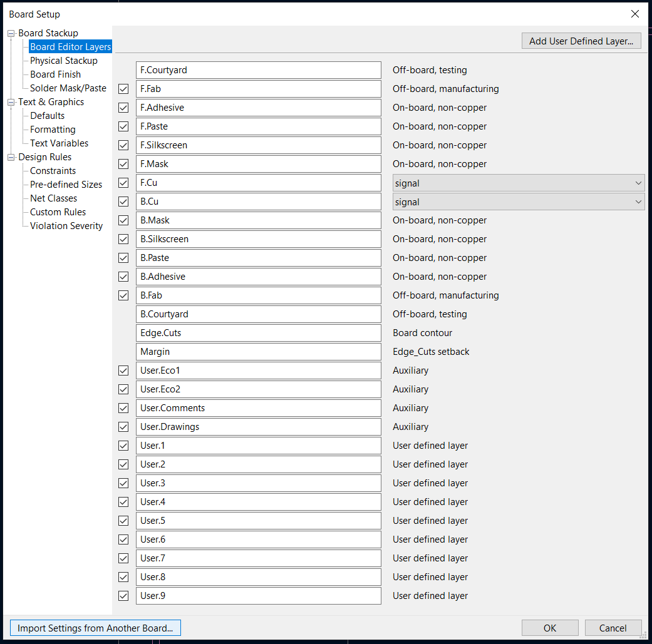Uncheck the B.Adhesive layer checkbox

pos(123,277)
